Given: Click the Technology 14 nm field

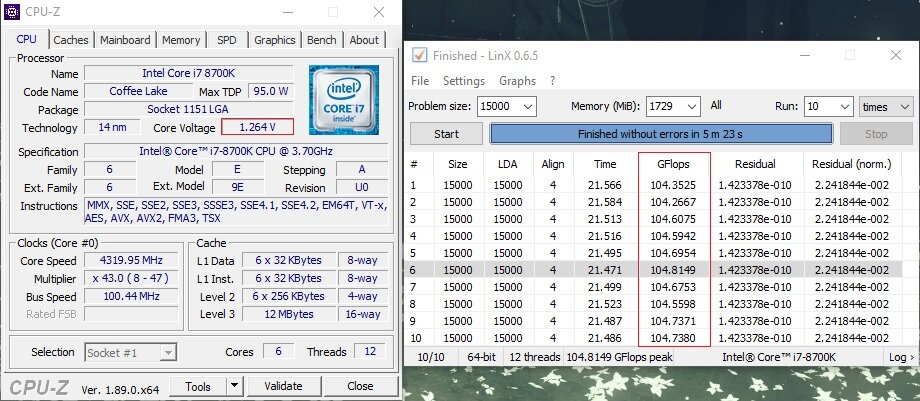Looking at the screenshot, I should [113, 127].
